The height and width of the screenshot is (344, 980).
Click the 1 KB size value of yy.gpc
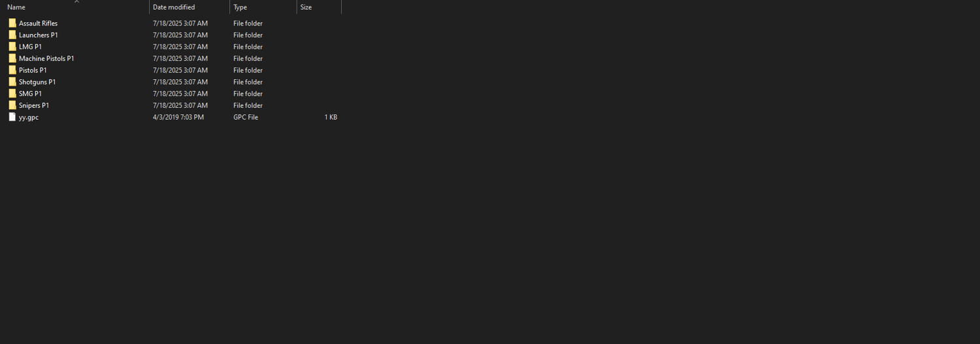coord(331,117)
